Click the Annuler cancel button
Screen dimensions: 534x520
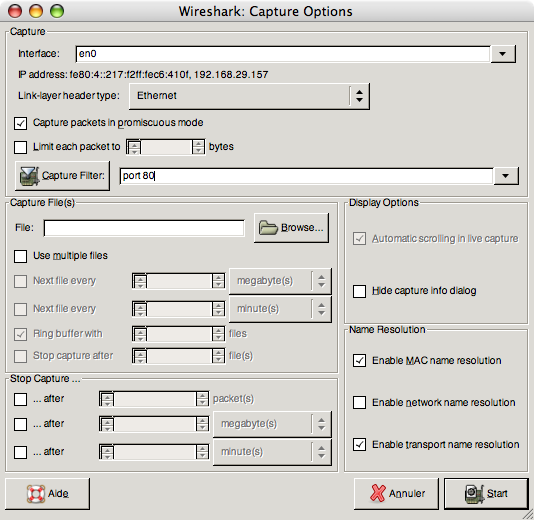pos(396,494)
